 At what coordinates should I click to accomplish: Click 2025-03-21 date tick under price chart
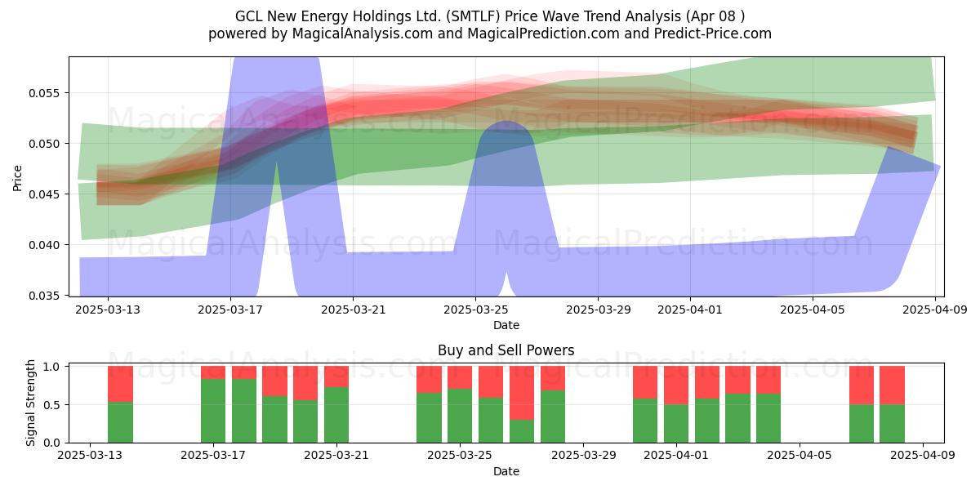pos(353,310)
